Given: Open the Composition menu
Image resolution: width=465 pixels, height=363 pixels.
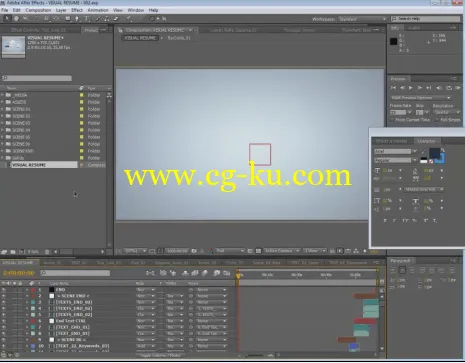Looking at the screenshot, I should [x=38, y=10].
